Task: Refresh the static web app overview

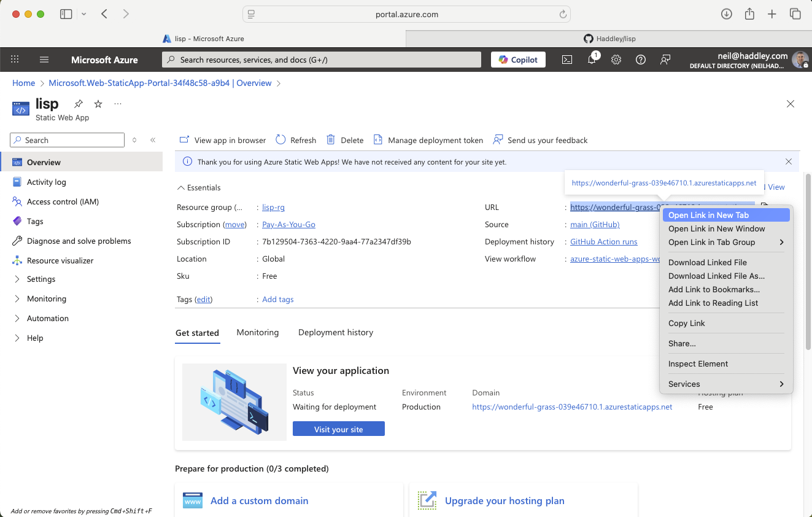Action: [x=295, y=140]
